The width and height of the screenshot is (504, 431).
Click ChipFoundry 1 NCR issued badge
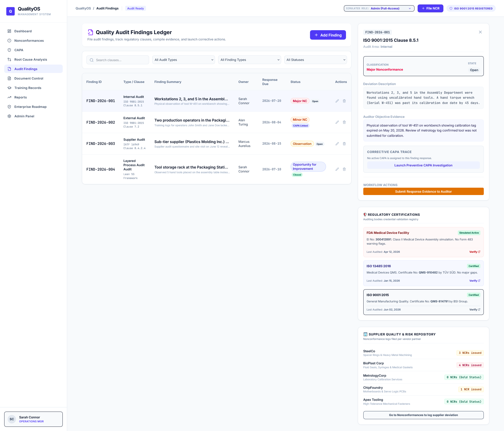[x=471, y=389]
